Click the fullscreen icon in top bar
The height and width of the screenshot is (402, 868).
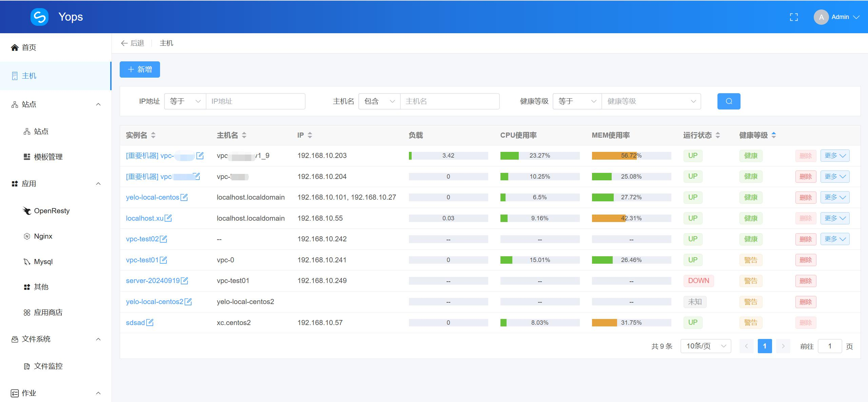794,17
